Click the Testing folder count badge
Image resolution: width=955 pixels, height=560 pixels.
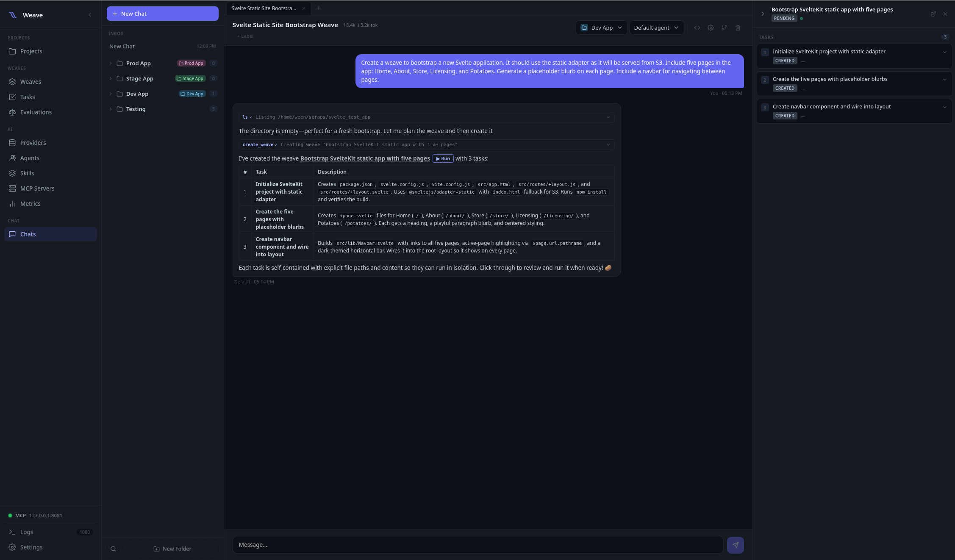(213, 109)
